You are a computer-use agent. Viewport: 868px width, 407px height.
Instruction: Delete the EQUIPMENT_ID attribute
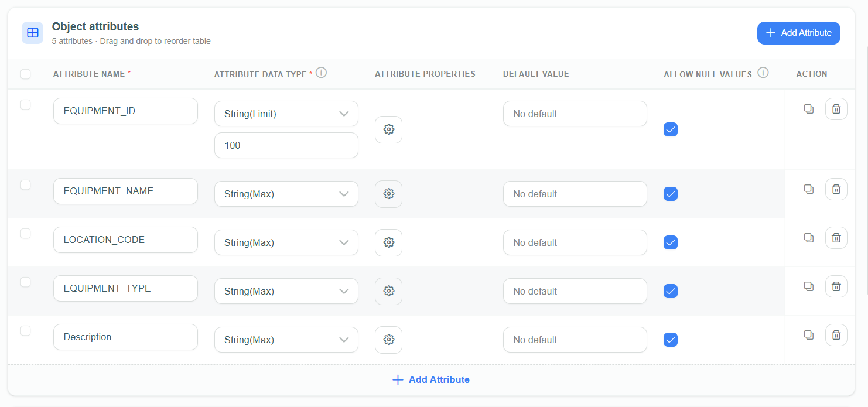836,109
